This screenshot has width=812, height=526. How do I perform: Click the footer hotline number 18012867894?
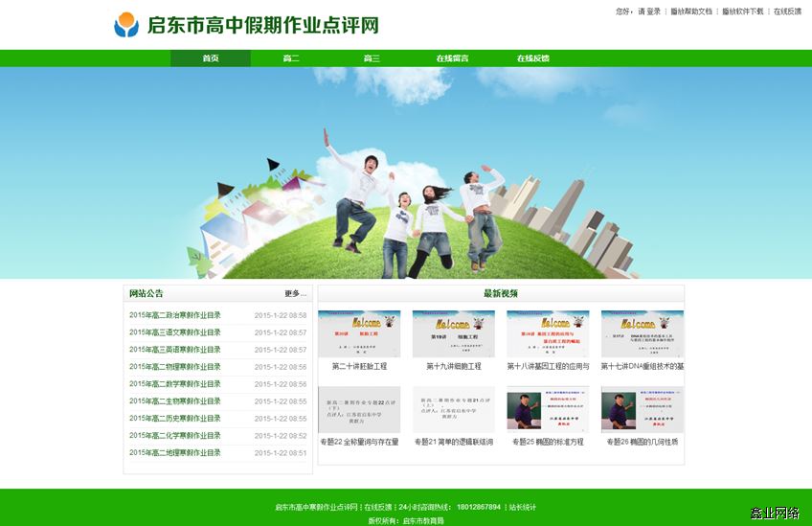479,507
